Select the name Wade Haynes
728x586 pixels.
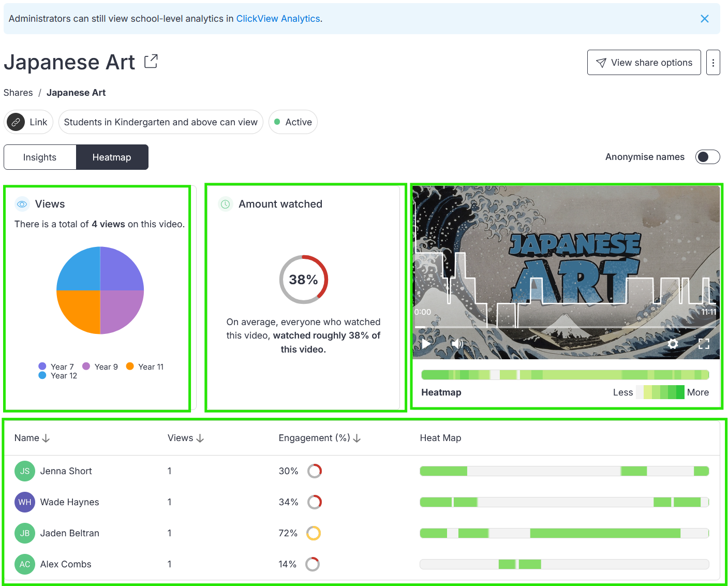[70, 502]
